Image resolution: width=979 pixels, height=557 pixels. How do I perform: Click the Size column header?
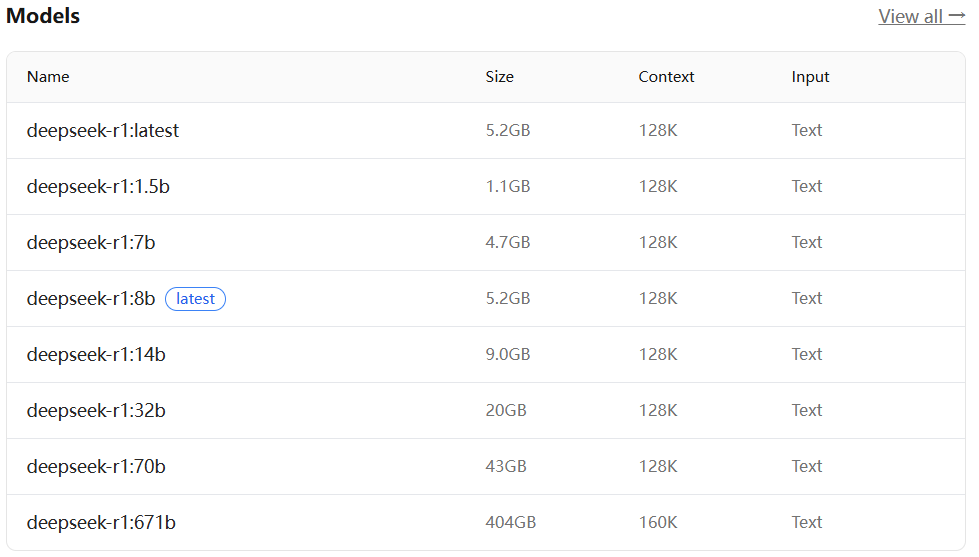pyautogui.click(x=499, y=77)
